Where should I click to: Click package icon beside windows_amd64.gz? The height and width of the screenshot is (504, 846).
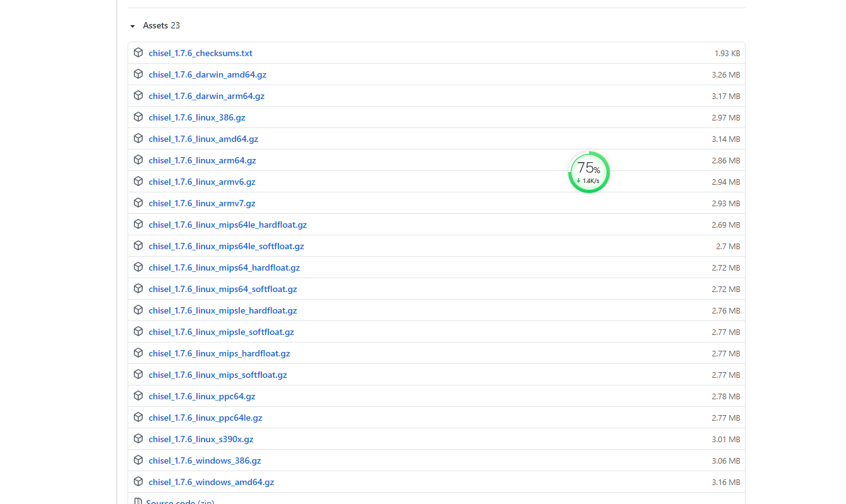tap(138, 482)
